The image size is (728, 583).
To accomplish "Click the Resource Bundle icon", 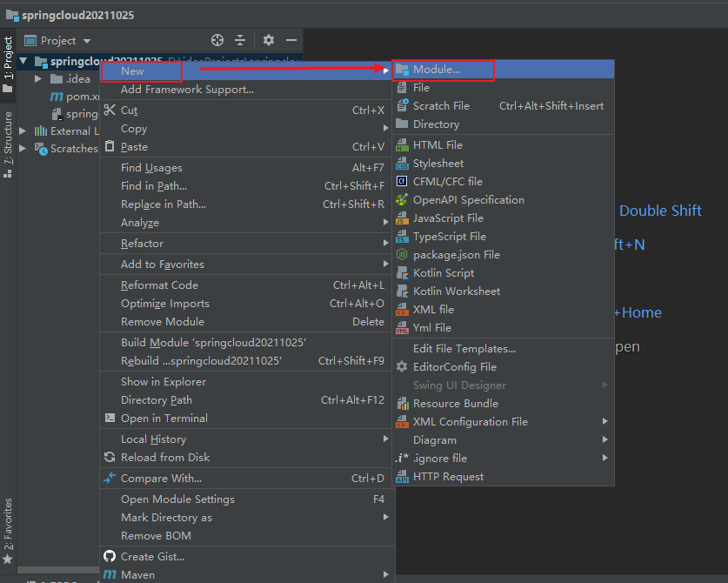I will pyautogui.click(x=402, y=403).
